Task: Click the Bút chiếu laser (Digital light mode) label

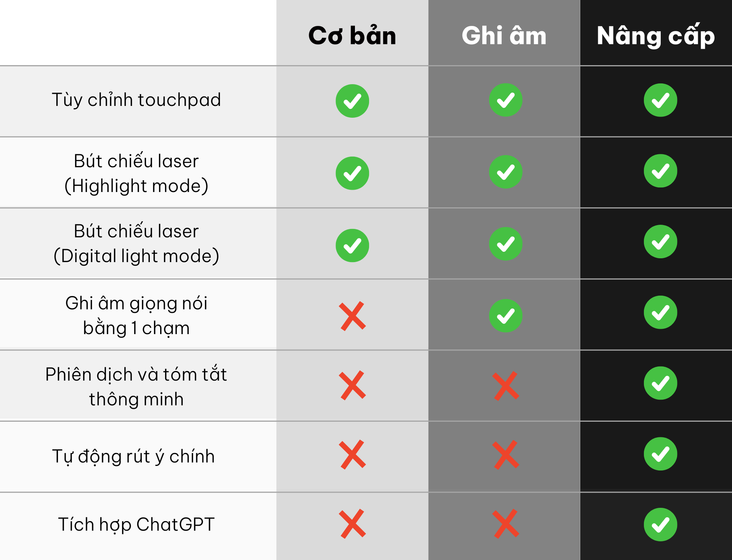Action: pyautogui.click(x=136, y=243)
